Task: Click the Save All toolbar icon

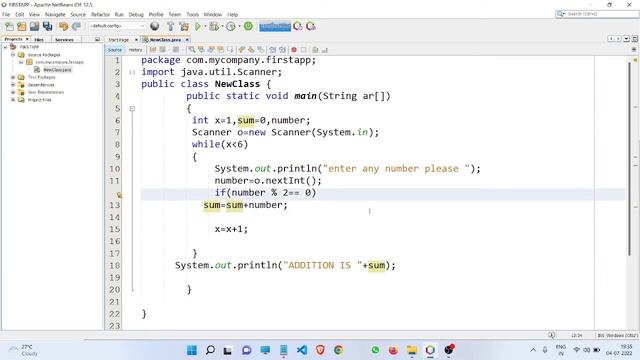Action: pos(47,27)
